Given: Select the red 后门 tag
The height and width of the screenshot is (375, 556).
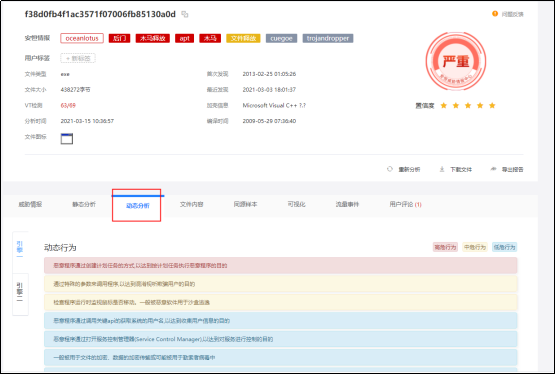Looking at the screenshot, I should pyautogui.click(x=119, y=38).
